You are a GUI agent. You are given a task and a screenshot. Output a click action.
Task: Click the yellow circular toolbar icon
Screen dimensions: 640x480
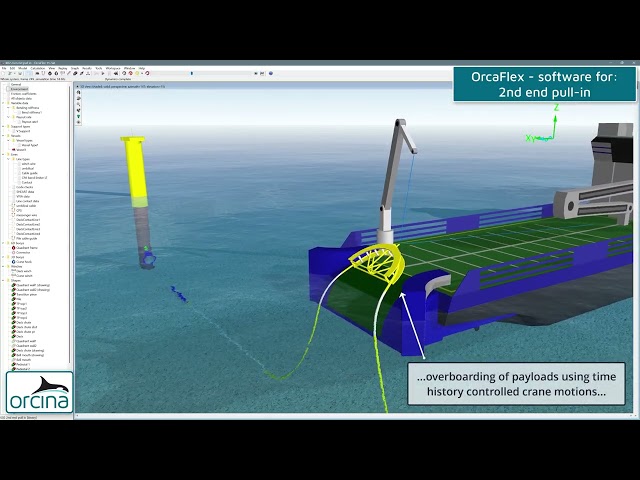pyautogui.click(x=137, y=73)
